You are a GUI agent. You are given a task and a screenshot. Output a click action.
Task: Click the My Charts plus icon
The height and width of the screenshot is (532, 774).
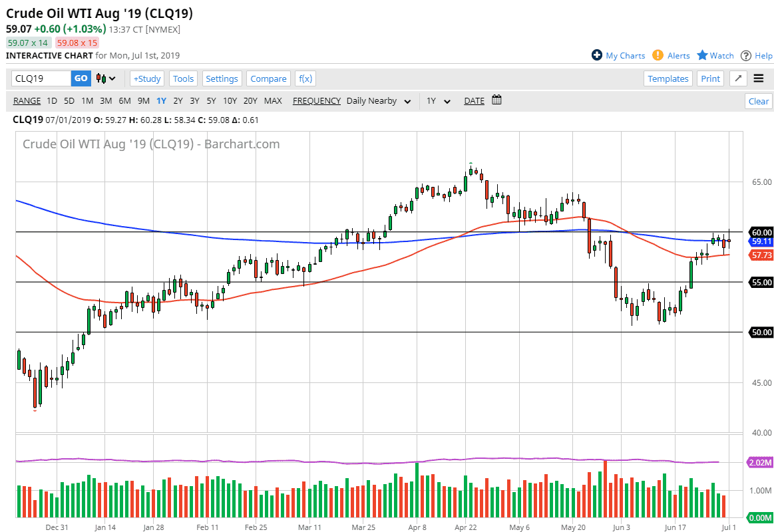pos(597,55)
